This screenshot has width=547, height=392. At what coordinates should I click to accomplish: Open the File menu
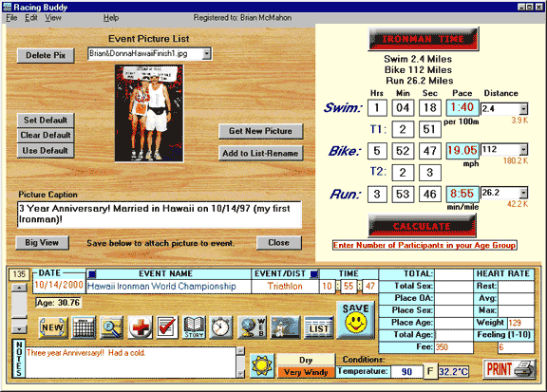(x=11, y=17)
